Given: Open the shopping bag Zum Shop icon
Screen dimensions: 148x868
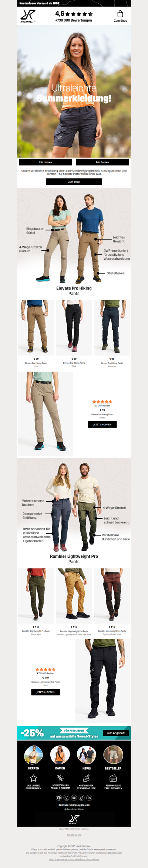Looking at the screenshot, I should pos(120,14).
